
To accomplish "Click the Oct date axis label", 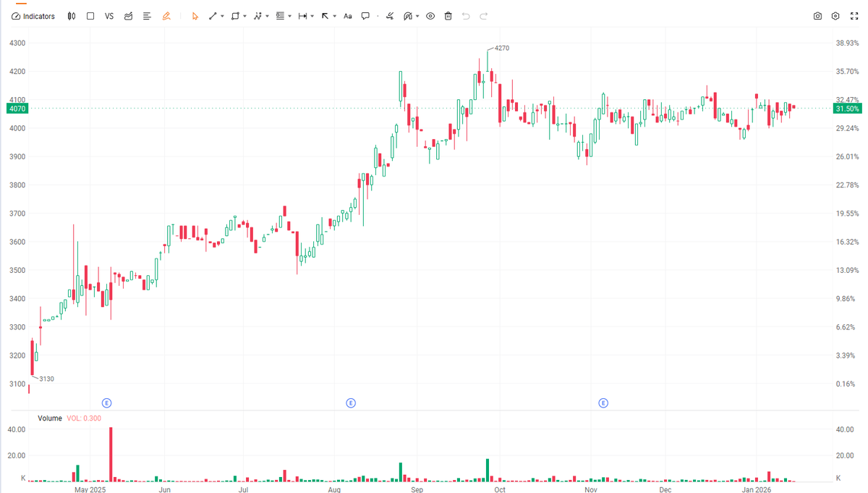I will (x=499, y=490).
